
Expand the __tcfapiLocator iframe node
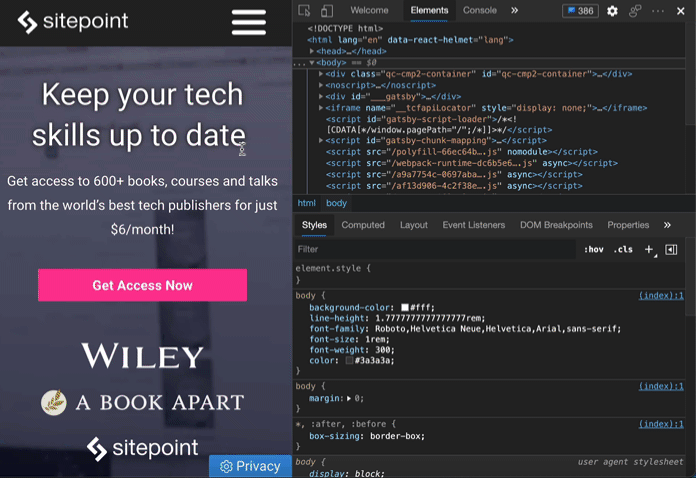[x=321, y=107]
